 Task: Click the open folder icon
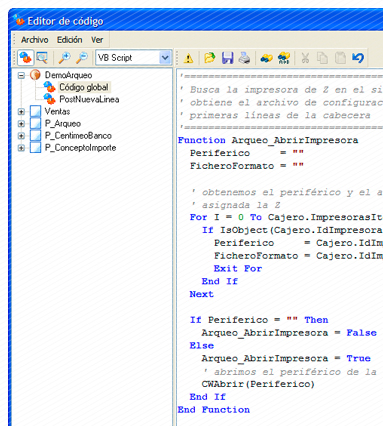click(209, 58)
